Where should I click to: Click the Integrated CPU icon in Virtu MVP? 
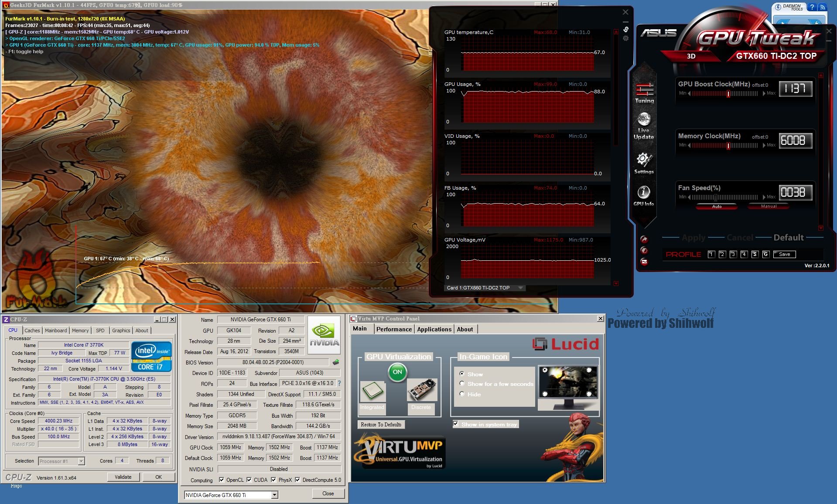[x=372, y=392]
